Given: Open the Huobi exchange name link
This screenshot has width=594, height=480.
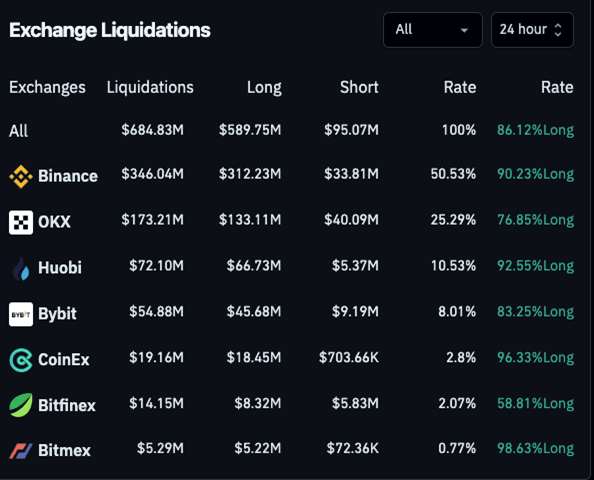Looking at the screenshot, I should [60, 268].
